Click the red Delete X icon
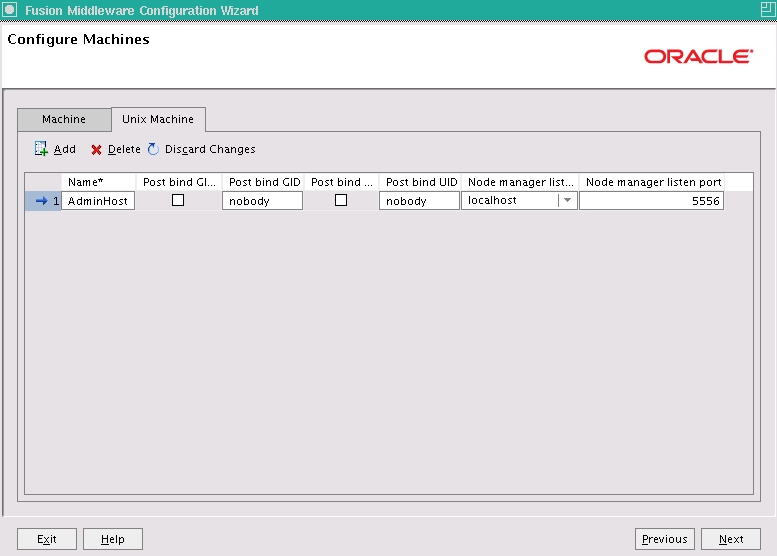The height and width of the screenshot is (556, 777). 97,150
